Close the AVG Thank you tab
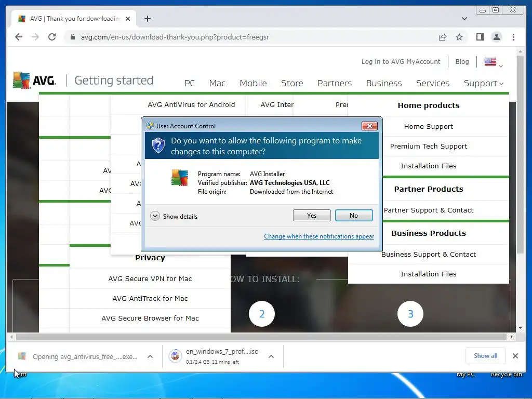This screenshot has height=399, width=532. pos(128,19)
